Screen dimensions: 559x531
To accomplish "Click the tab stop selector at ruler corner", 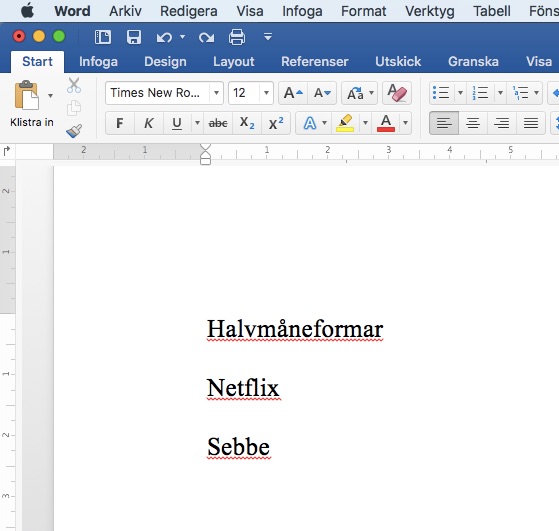I will coord(7,151).
